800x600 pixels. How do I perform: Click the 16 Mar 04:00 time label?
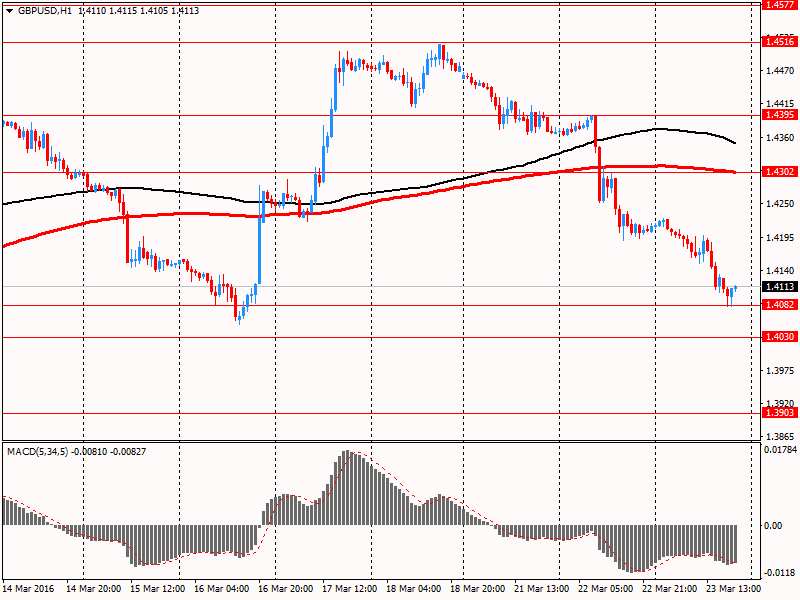[222, 589]
